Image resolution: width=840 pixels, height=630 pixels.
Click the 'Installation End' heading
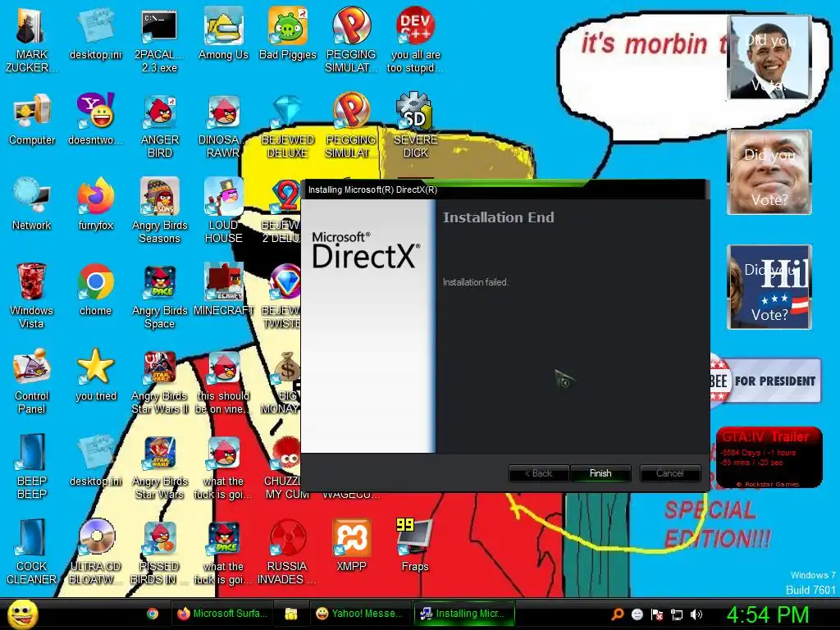(498, 217)
